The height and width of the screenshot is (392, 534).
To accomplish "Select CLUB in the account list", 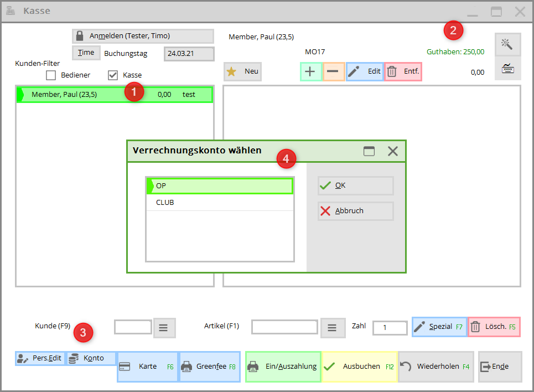I will click(x=220, y=203).
